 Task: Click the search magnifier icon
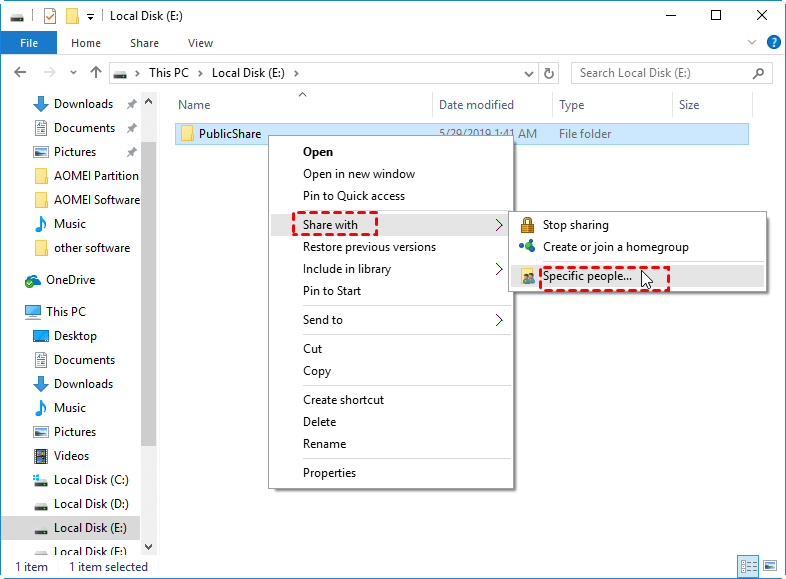758,73
